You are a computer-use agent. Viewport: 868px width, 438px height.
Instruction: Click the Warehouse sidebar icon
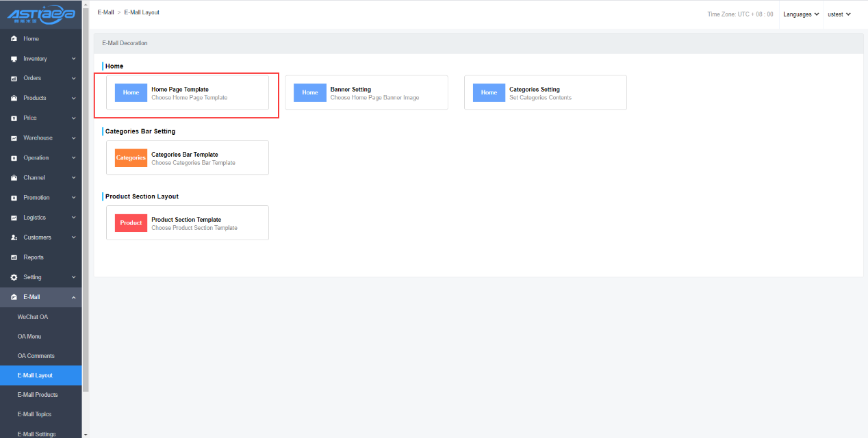point(14,138)
